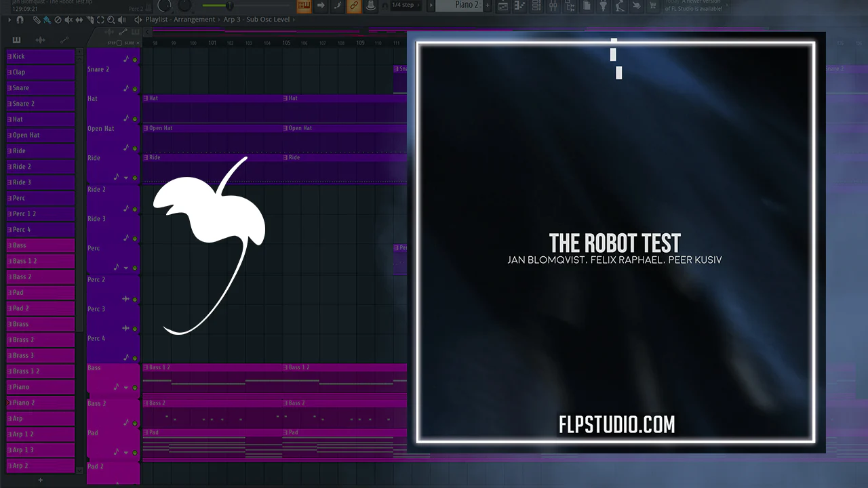Expand the Ride track dropdown arrow
868x488 pixels.
[125, 178]
